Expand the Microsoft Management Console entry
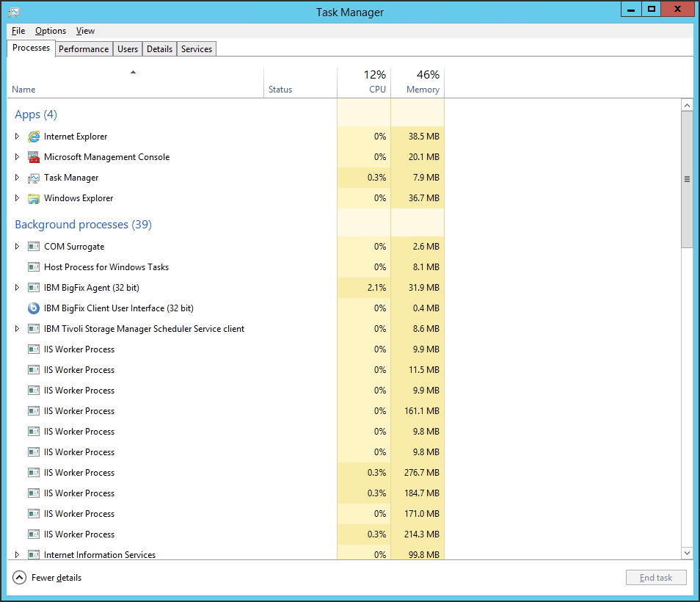Image resolution: width=700 pixels, height=602 pixels. 17,157
